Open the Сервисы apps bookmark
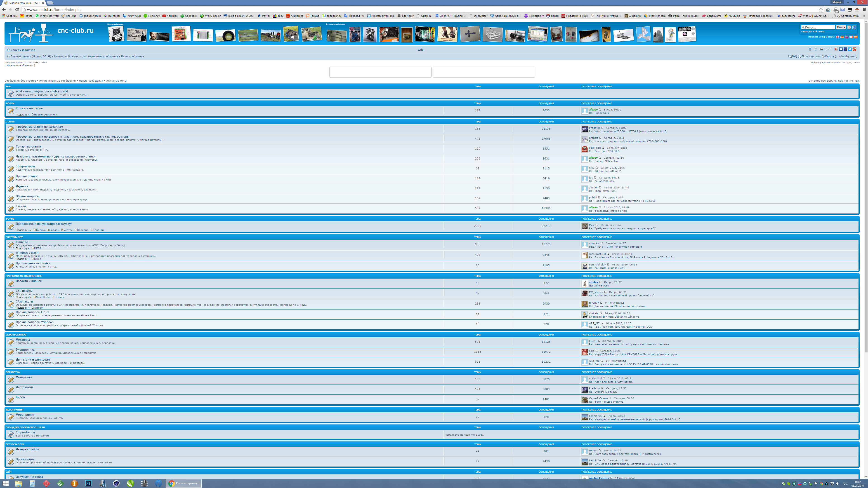This screenshot has width=868, height=488. click(9, 16)
